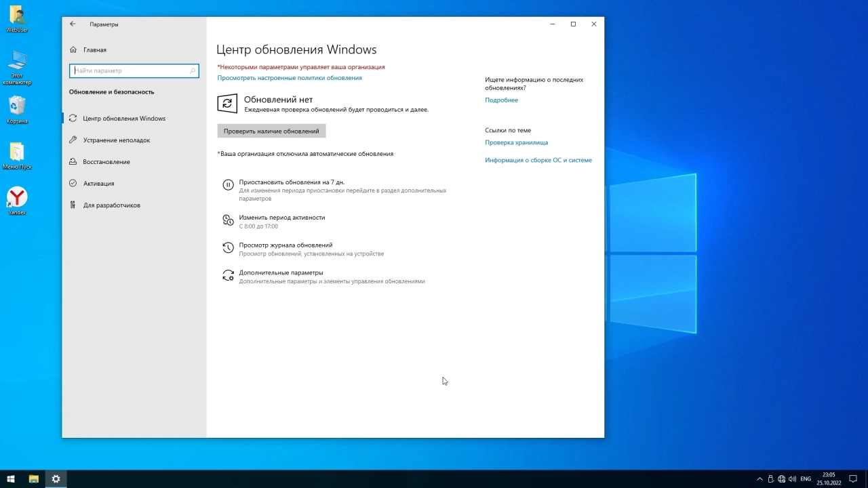The height and width of the screenshot is (488, 868).
Task: Click the Обновлений нет status text
Action: tap(278, 100)
